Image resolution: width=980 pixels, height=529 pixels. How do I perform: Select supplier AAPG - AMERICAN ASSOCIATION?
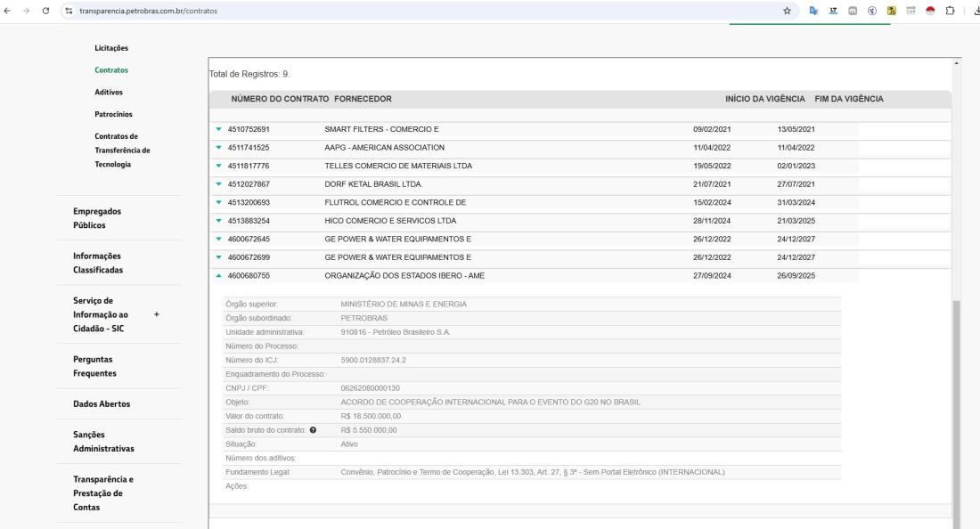[x=384, y=148]
